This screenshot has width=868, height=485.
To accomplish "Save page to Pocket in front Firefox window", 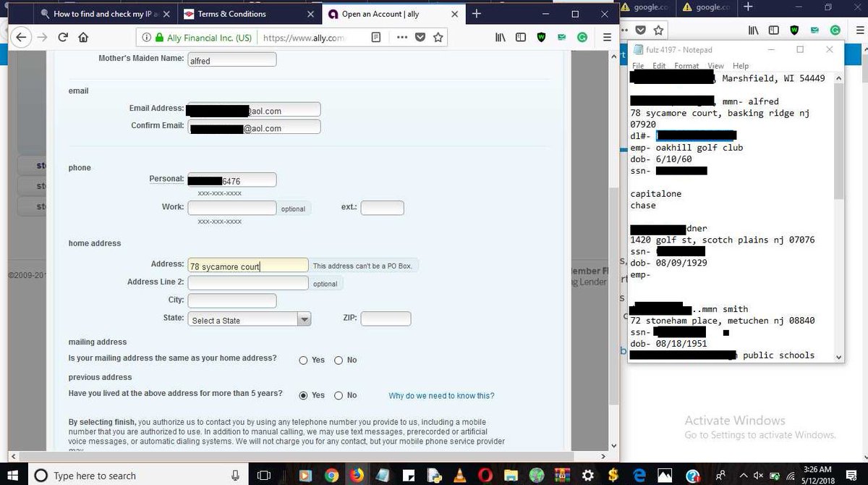I will click(x=420, y=38).
